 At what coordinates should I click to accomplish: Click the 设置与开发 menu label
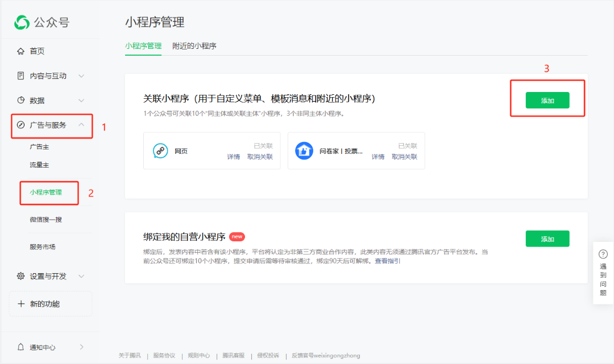48,277
